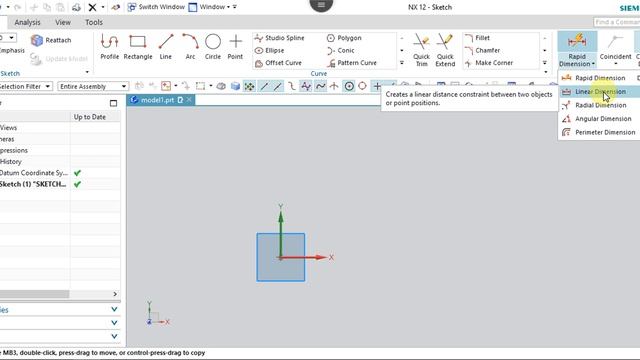Select the Circle tool
The image size is (640, 360).
point(213,47)
